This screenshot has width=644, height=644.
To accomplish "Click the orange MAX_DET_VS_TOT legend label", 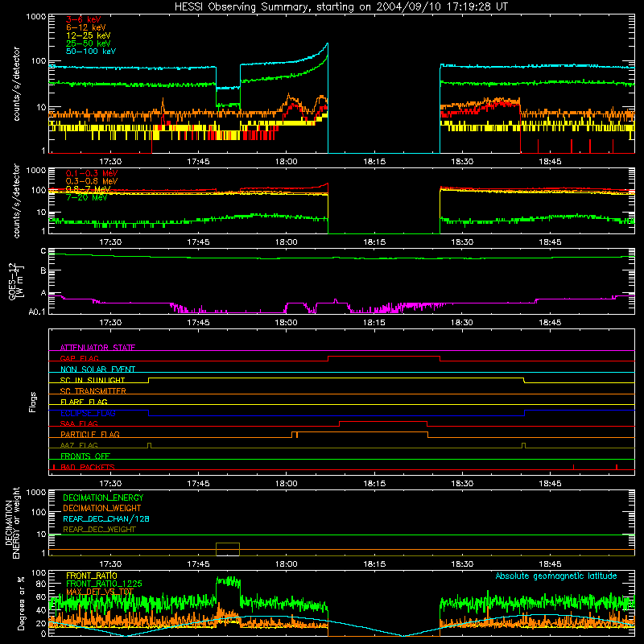I will point(100,592).
